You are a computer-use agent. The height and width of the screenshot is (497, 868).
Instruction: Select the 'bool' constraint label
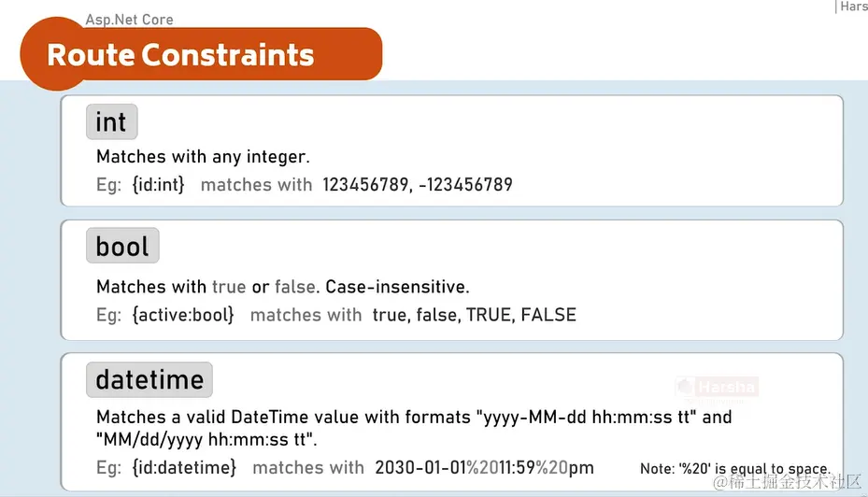coord(123,246)
